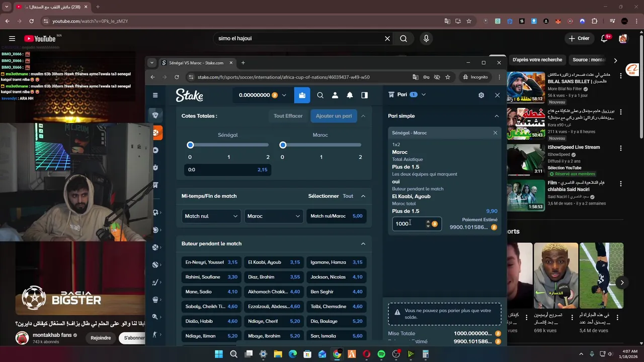The width and height of the screenshot is (644, 362).
Task: Click Ajouter un pari button
Action: tap(334, 116)
